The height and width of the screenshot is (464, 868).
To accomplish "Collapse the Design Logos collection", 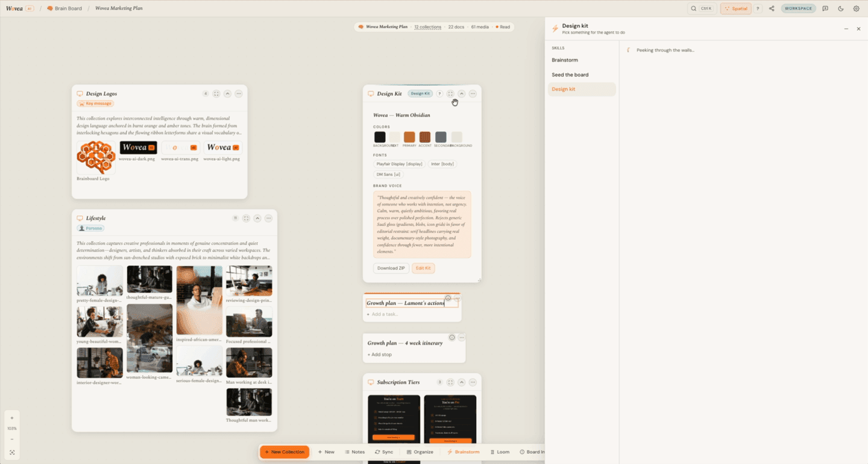I will coord(228,94).
